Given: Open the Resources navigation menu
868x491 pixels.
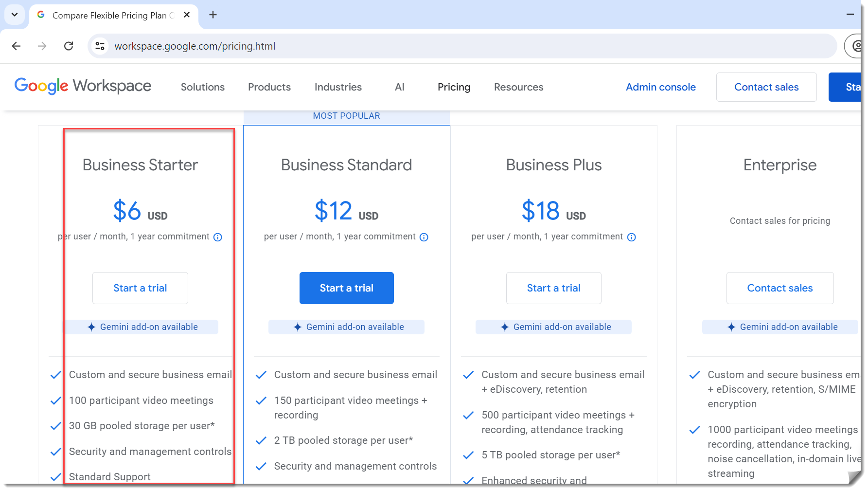Looking at the screenshot, I should (x=518, y=87).
